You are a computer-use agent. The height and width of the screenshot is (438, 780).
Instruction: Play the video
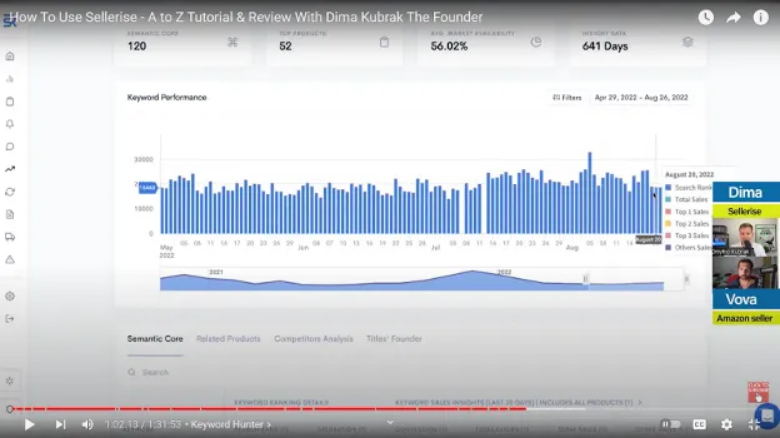(29, 425)
